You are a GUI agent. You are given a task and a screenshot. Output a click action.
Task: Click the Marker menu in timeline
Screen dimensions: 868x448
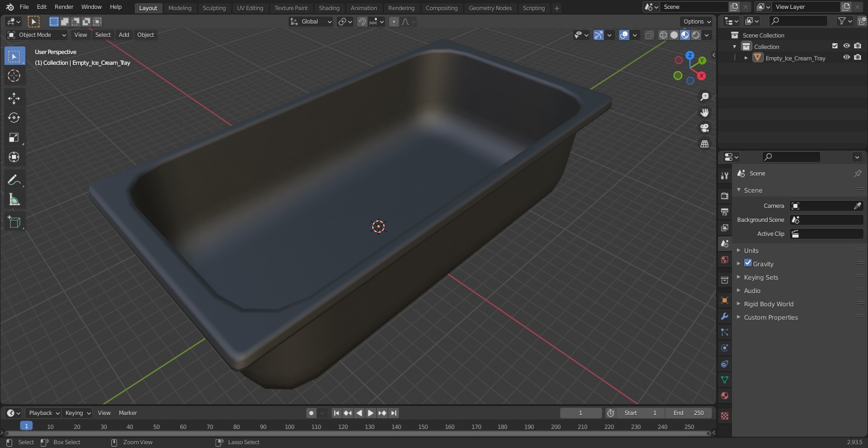click(128, 413)
